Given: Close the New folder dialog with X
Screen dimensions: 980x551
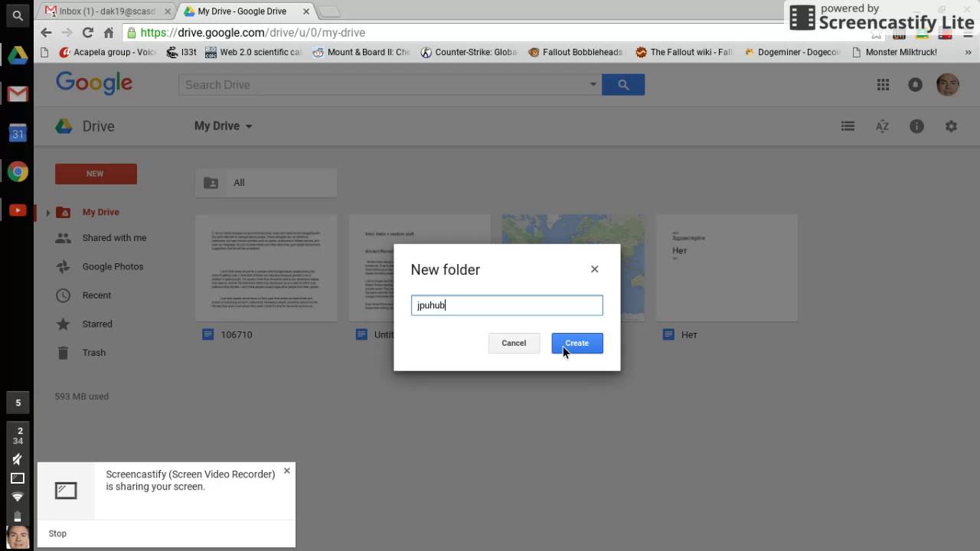Looking at the screenshot, I should pyautogui.click(x=595, y=269).
